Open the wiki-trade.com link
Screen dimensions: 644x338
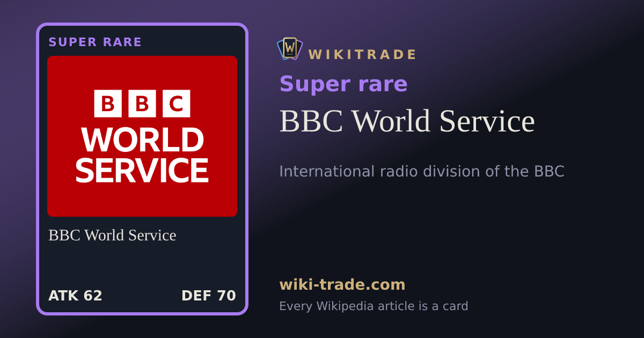coord(342,284)
